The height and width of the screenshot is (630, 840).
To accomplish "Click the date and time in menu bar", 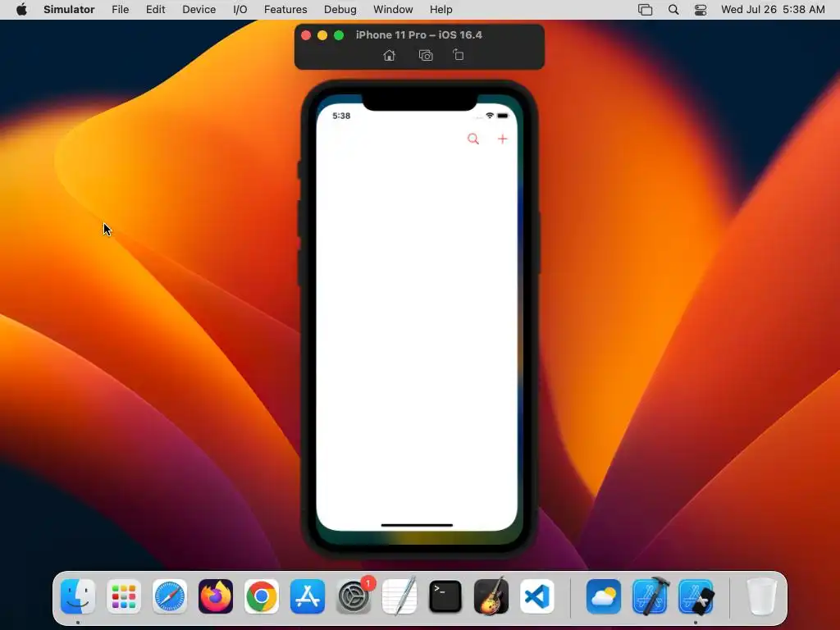I will (x=773, y=10).
